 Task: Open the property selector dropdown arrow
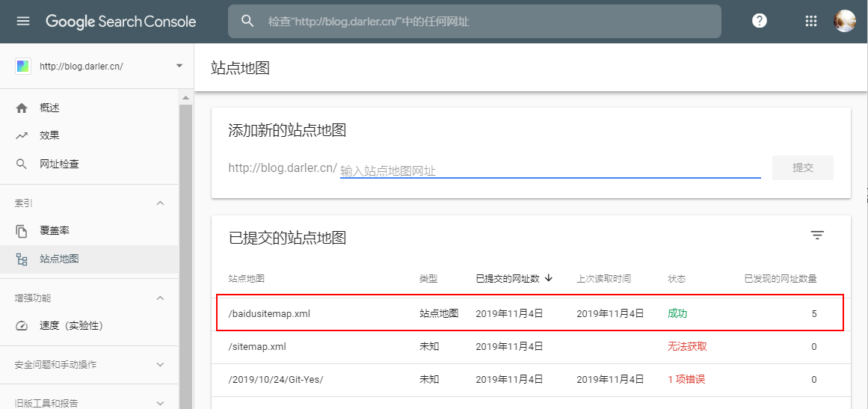[x=179, y=66]
